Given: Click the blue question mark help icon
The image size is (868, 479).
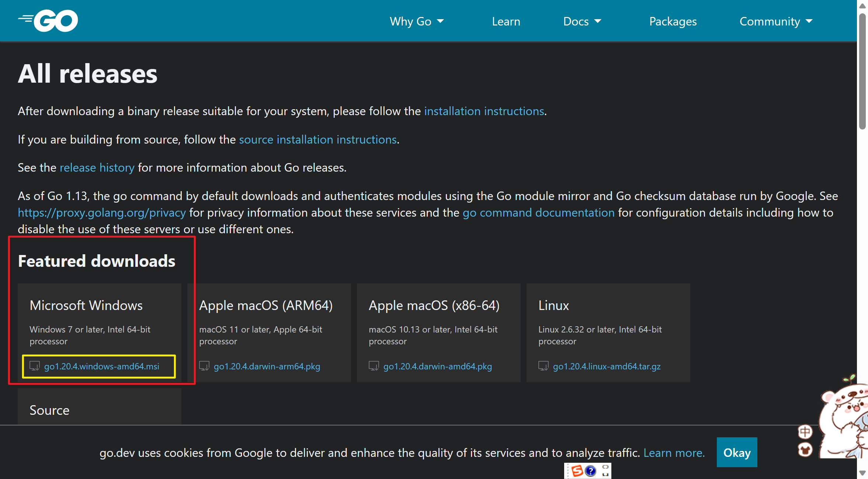Looking at the screenshot, I should click(591, 471).
